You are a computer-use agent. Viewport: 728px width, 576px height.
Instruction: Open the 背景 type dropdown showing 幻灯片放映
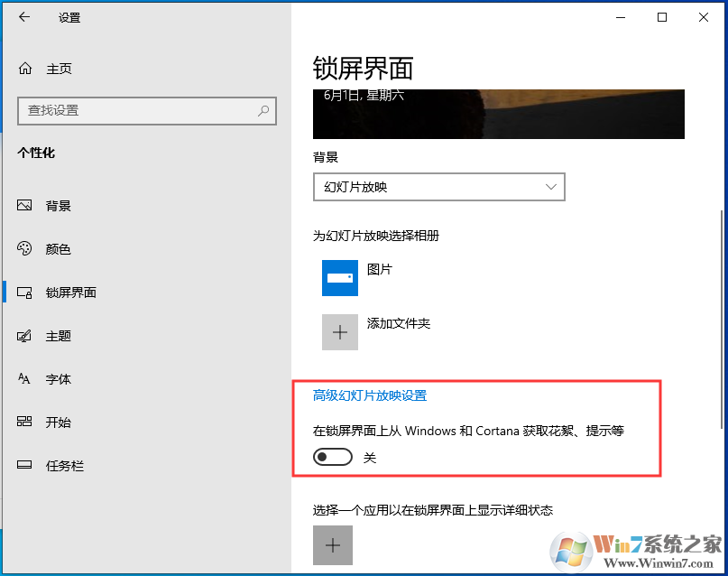[x=439, y=187]
